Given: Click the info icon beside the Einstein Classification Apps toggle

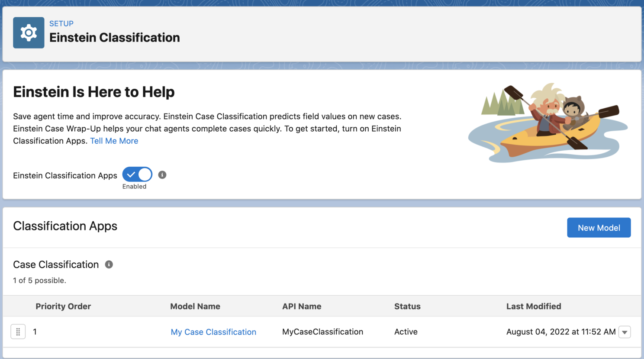Looking at the screenshot, I should point(162,175).
